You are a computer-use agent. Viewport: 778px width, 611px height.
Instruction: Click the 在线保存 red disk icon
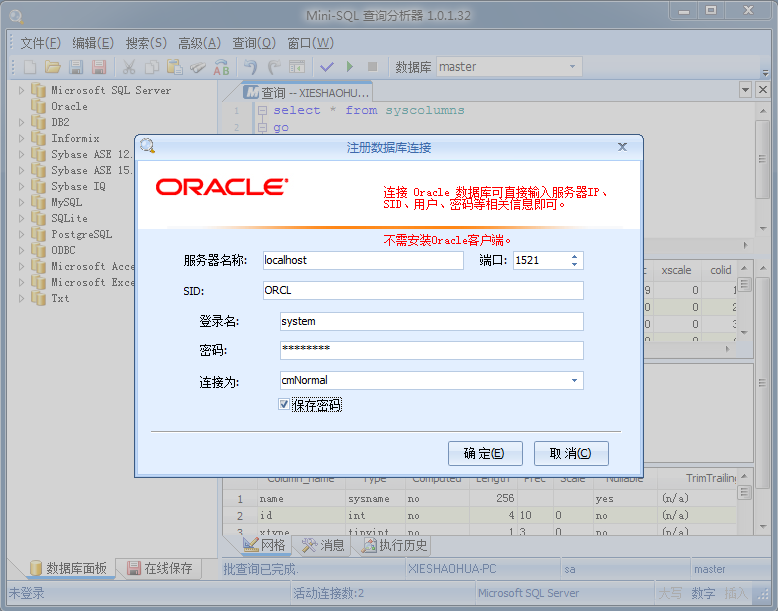(133, 568)
